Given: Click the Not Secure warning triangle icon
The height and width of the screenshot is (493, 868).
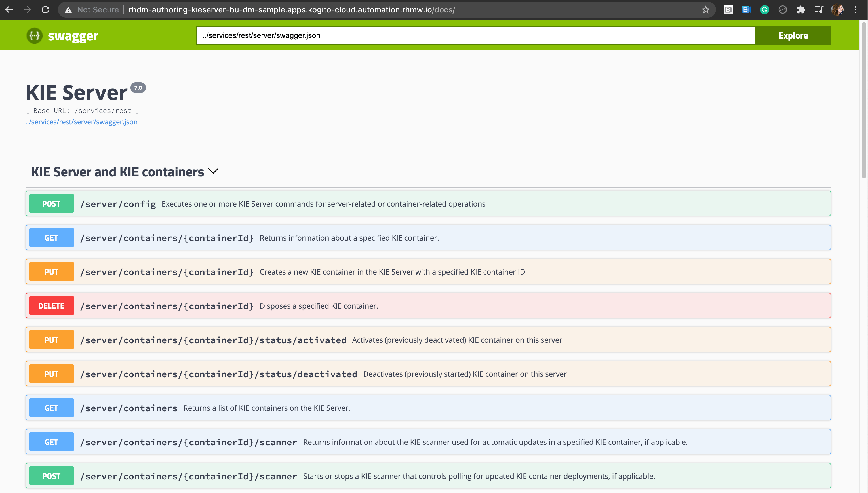Looking at the screenshot, I should (x=68, y=9).
